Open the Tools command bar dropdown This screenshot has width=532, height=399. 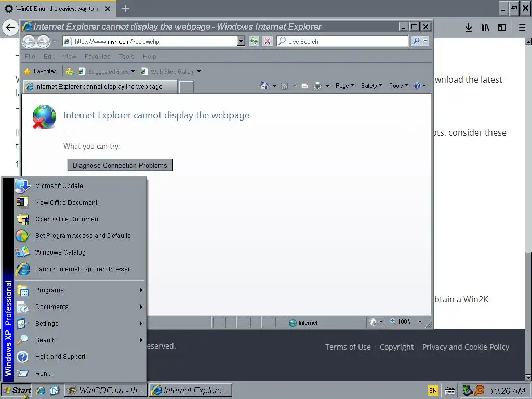click(x=398, y=86)
